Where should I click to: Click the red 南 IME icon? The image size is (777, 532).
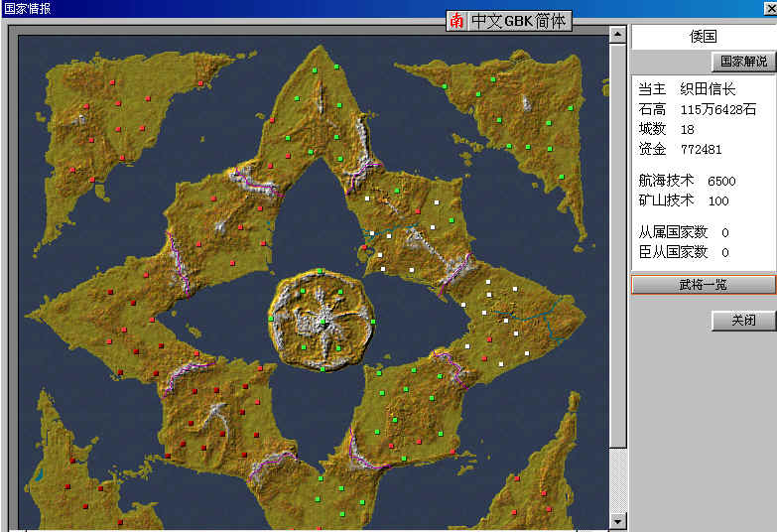click(456, 21)
